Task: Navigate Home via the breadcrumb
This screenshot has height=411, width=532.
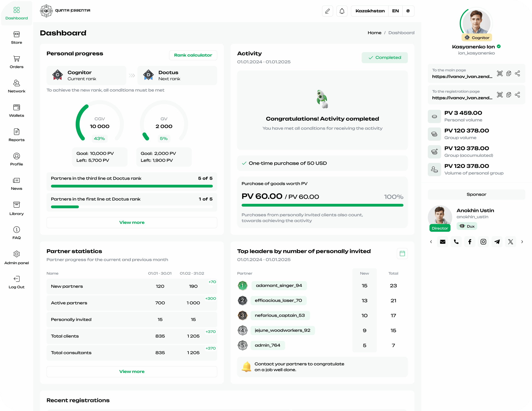Action: (x=374, y=32)
